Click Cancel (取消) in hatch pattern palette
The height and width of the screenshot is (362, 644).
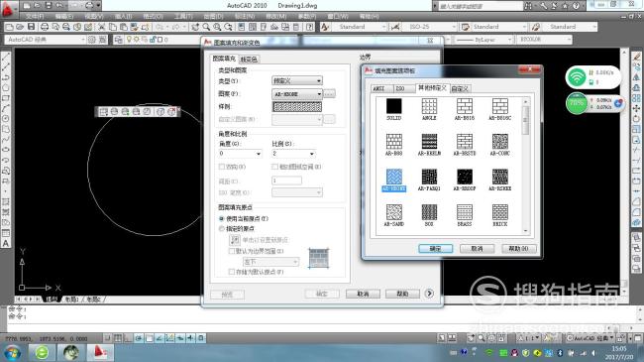pos(477,249)
